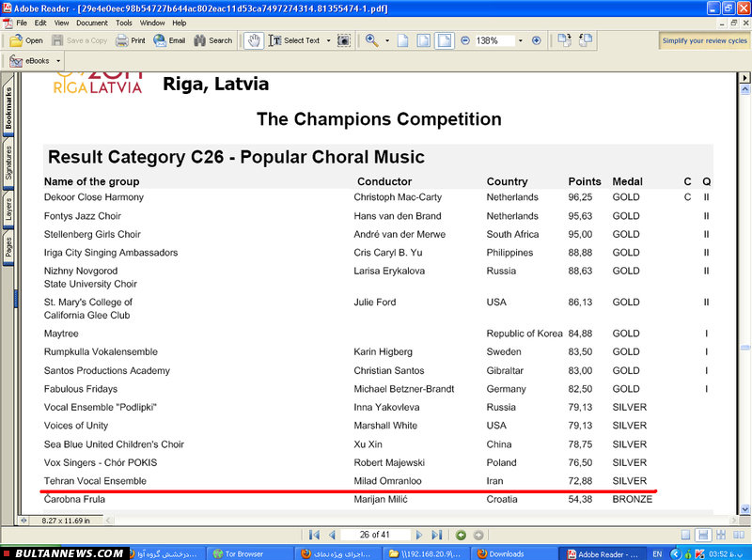
Task: Switch to Facing pages layout
Action: [x=739, y=535]
